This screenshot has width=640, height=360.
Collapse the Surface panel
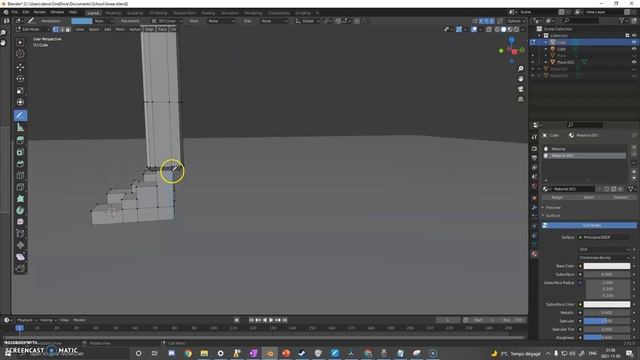click(553, 215)
